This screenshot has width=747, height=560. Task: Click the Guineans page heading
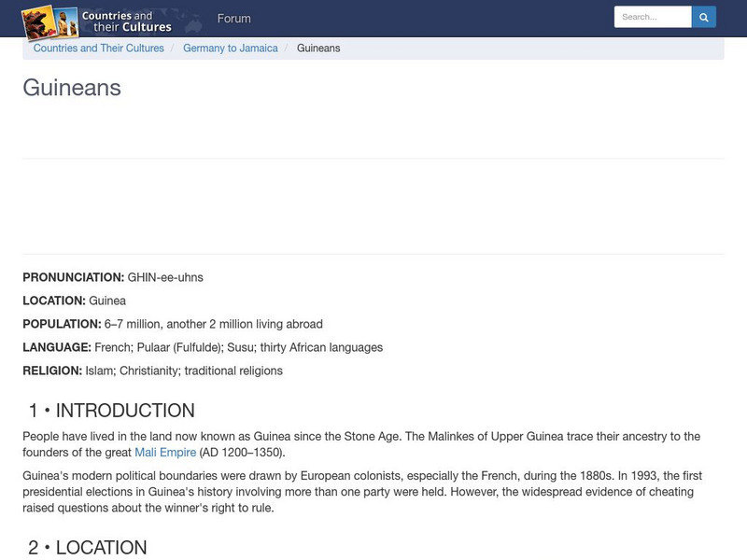[x=72, y=88]
